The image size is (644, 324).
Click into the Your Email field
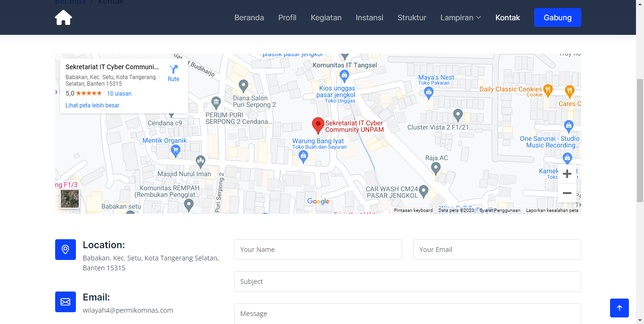coord(497,250)
